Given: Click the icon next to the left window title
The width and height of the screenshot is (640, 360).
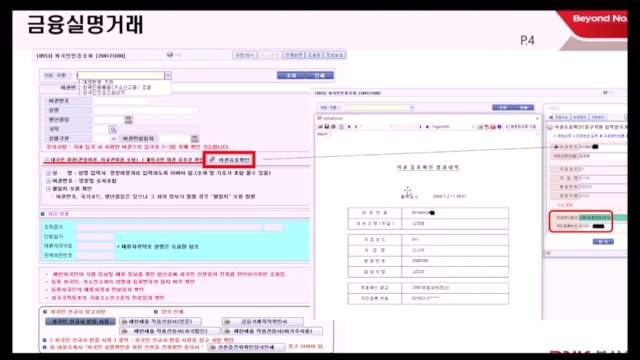Looking at the screenshot, I should pos(170,55).
